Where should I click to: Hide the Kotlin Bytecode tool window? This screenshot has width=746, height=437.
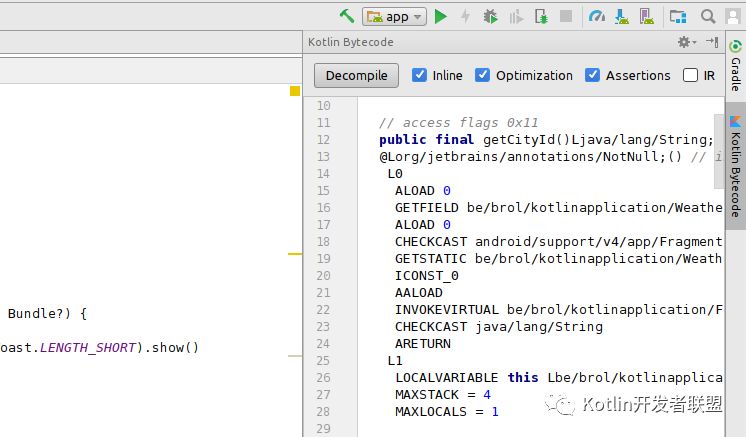712,42
